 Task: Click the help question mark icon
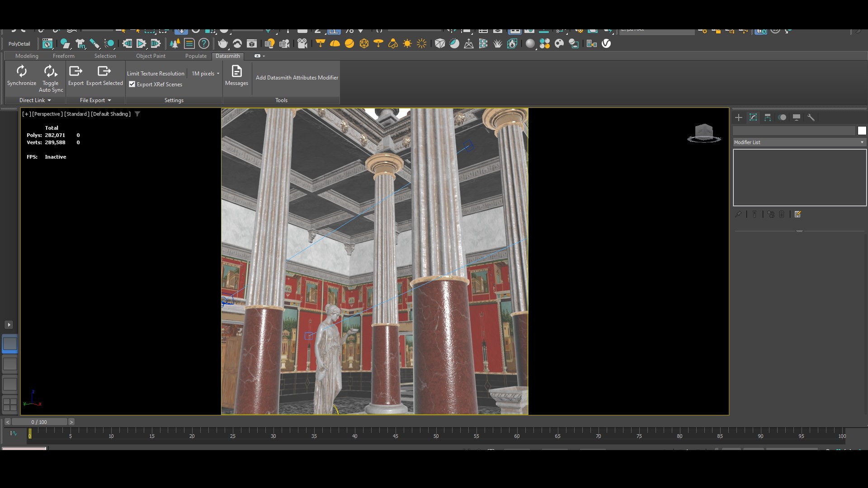coord(204,43)
